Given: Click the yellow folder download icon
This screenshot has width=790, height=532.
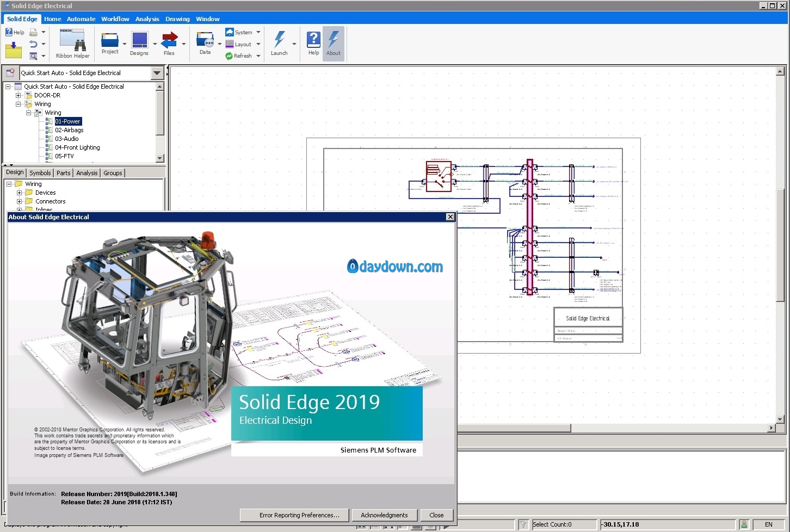Looking at the screenshot, I should [13, 51].
